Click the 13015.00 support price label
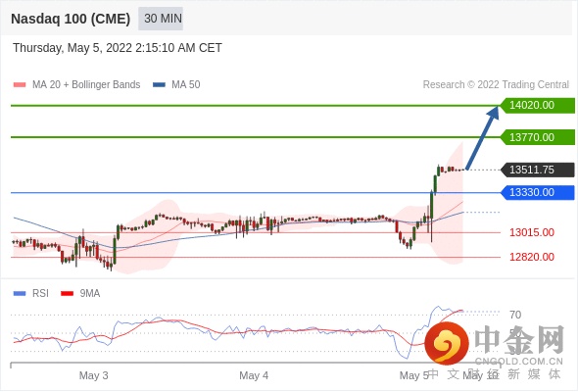 [532, 232]
